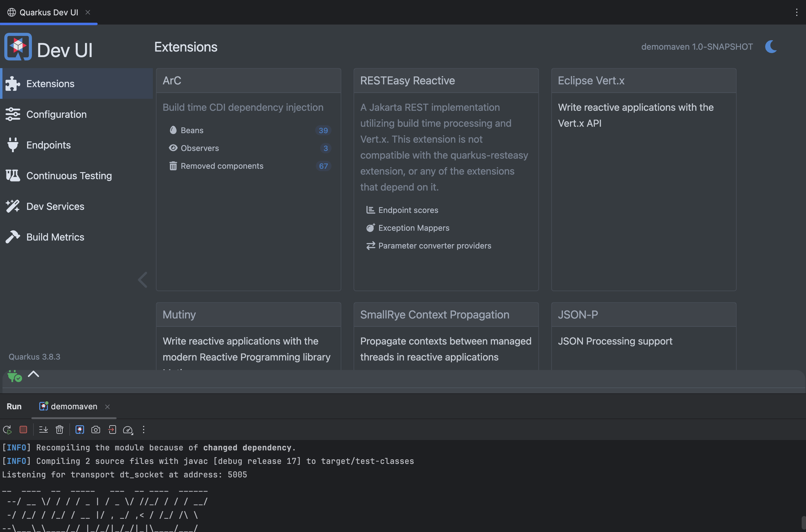Rerun the demomaven application
806x532 pixels.
tap(7, 430)
